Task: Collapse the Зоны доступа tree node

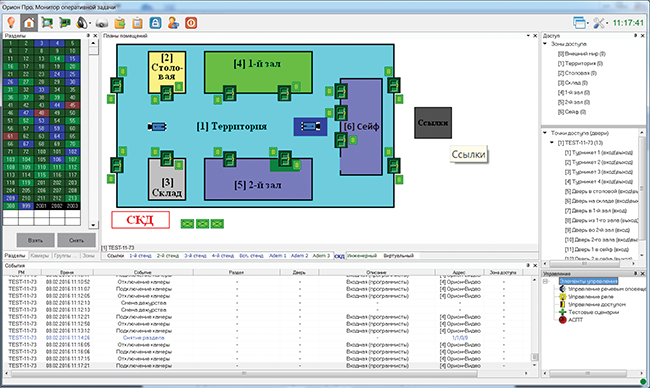Action: tap(546, 44)
